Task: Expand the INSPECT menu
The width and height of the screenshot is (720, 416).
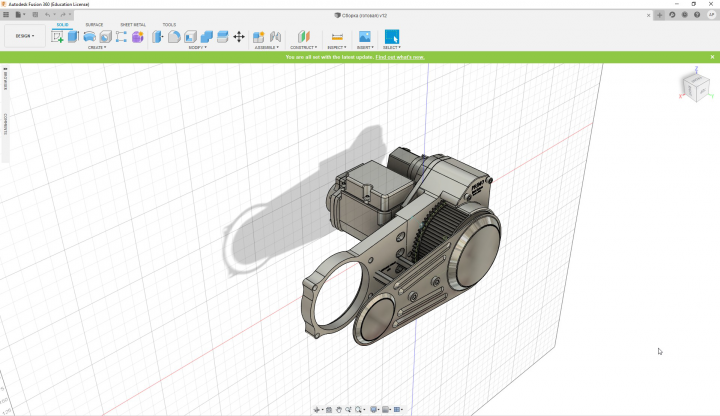Action: pos(337,47)
